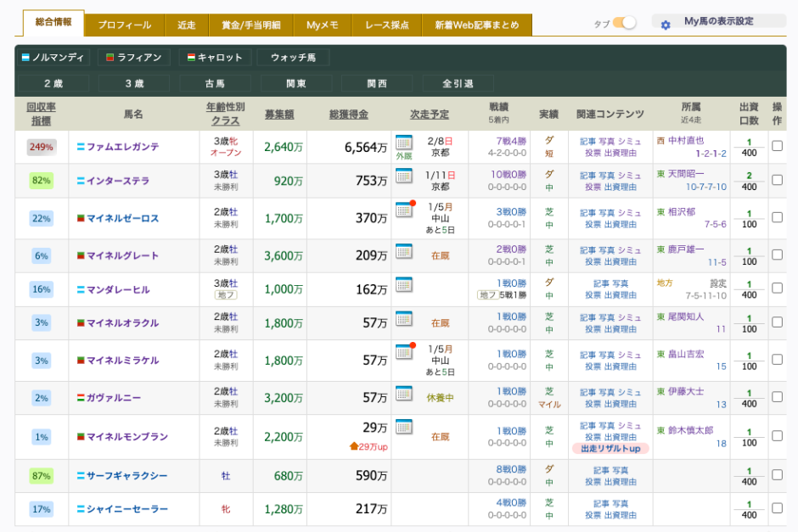Click calendar icon in マンダレーヒル row
798x532 pixels.
(x=403, y=284)
